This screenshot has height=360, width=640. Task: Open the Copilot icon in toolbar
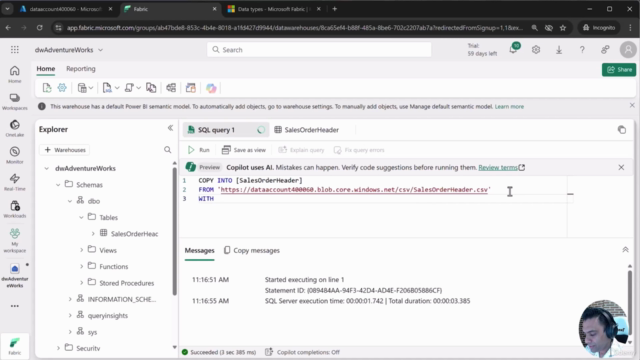tap(211, 88)
